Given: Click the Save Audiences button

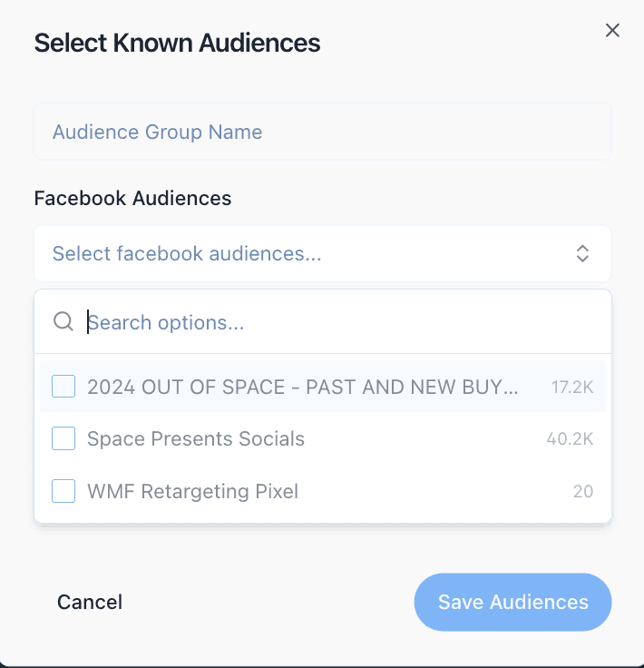Looking at the screenshot, I should [513, 602].
